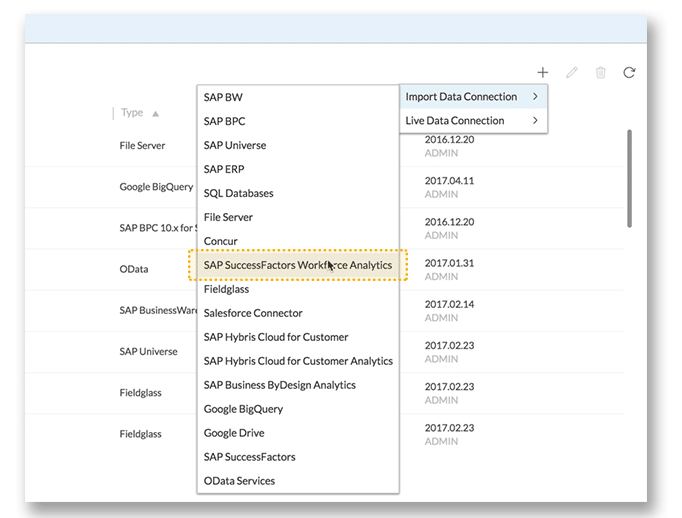Select SAP BPC connection type
This screenshot has width=682, height=518.
pos(224,121)
